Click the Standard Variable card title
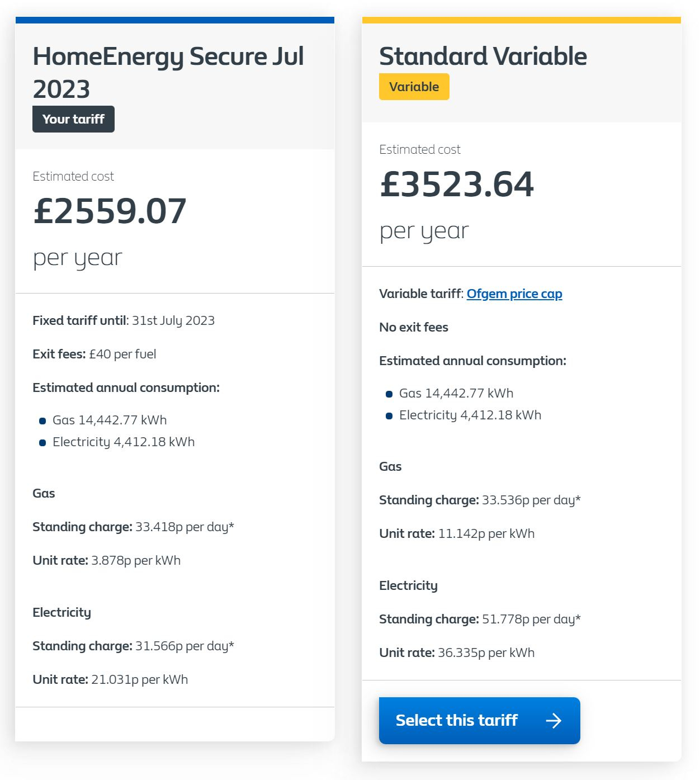Screen dimensions: 700x780 pos(483,56)
